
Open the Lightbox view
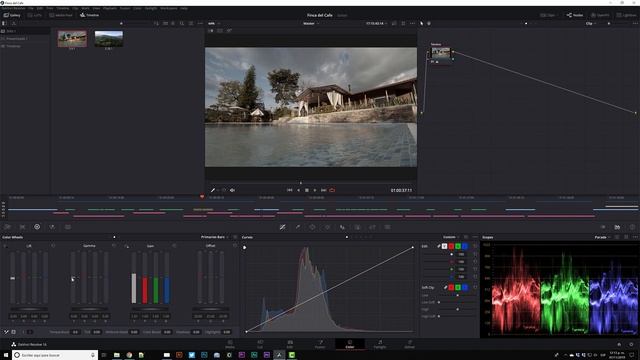coord(627,15)
